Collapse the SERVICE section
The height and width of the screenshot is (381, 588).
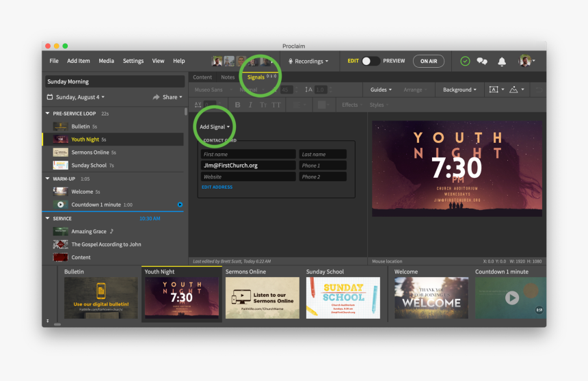(x=47, y=218)
